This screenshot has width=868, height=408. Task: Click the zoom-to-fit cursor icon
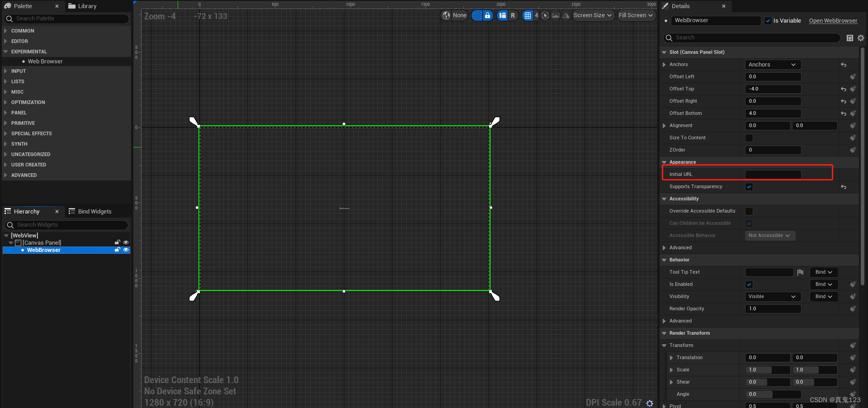click(x=545, y=15)
